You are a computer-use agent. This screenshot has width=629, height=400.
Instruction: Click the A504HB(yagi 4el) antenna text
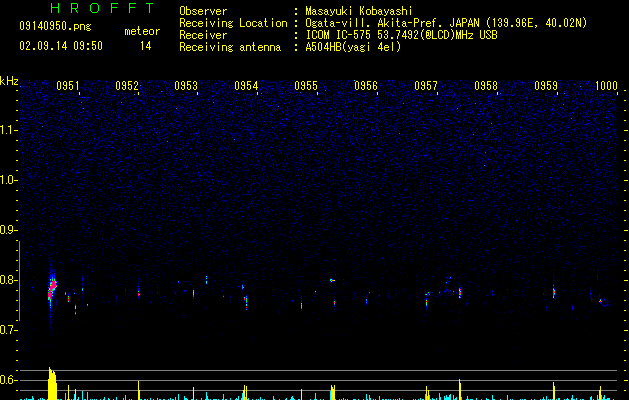coord(353,47)
